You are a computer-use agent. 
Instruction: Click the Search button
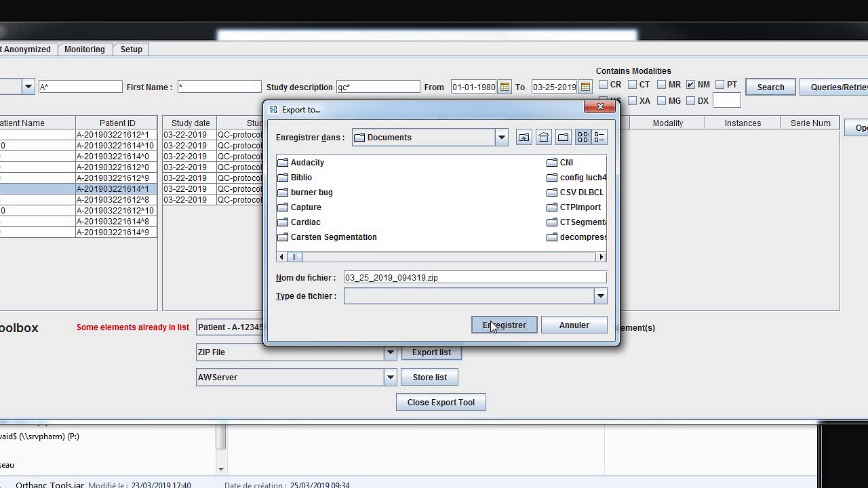point(770,87)
